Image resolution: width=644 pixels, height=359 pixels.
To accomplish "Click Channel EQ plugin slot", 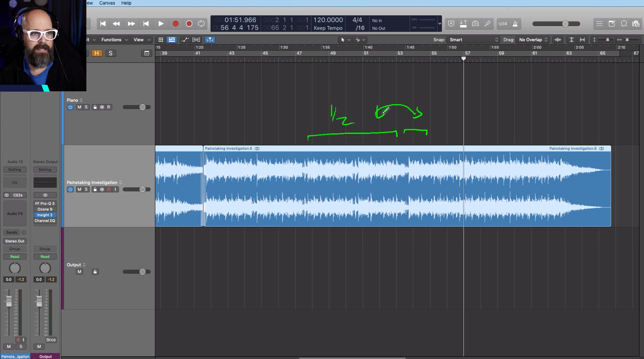I will tap(45, 221).
